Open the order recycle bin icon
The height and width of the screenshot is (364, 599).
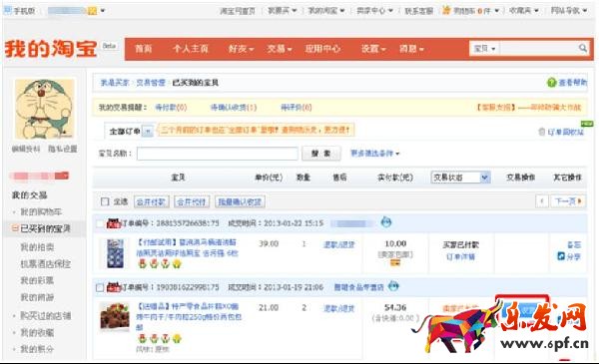click(x=541, y=132)
